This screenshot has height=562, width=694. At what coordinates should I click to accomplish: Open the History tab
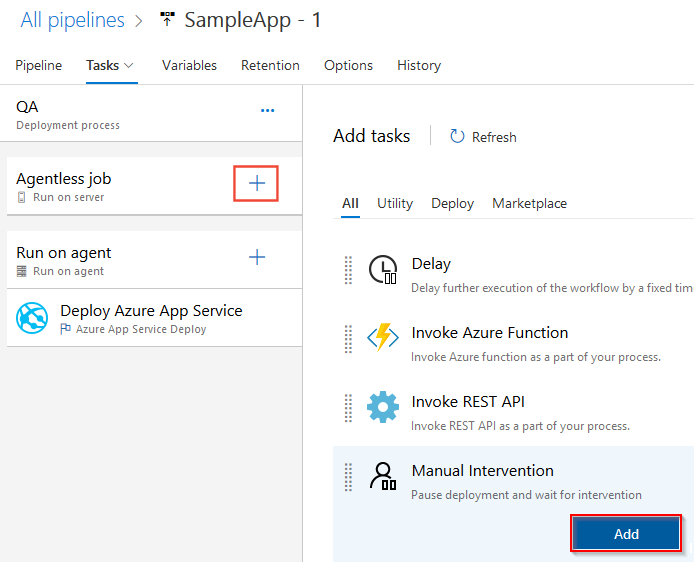418,65
